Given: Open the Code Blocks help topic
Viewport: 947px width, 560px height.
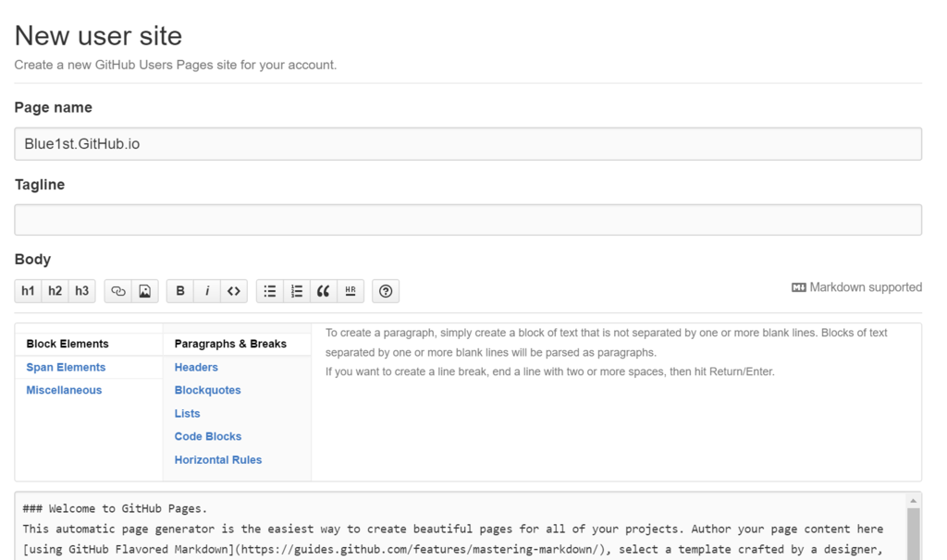Looking at the screenshot, I should click(x=208, y=436).
